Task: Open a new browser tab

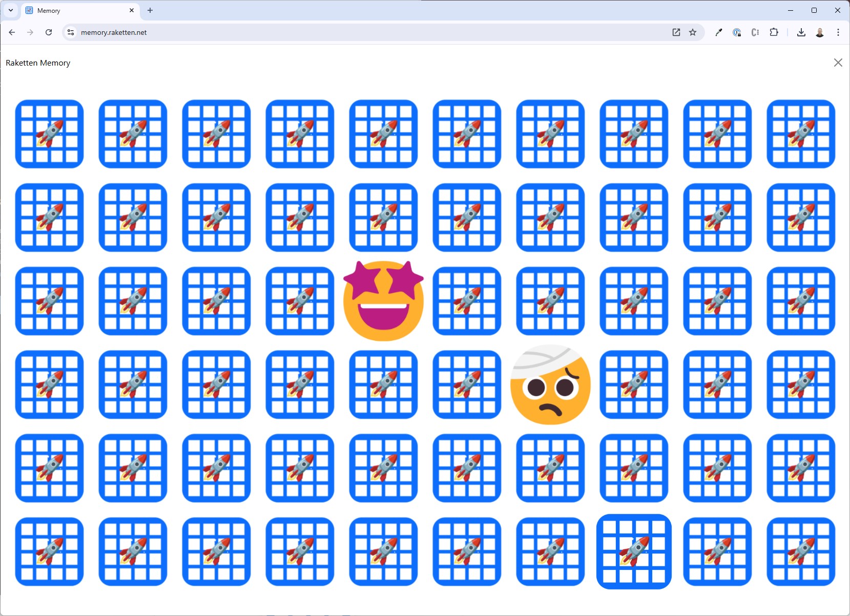Action: [x=150, y=10]
